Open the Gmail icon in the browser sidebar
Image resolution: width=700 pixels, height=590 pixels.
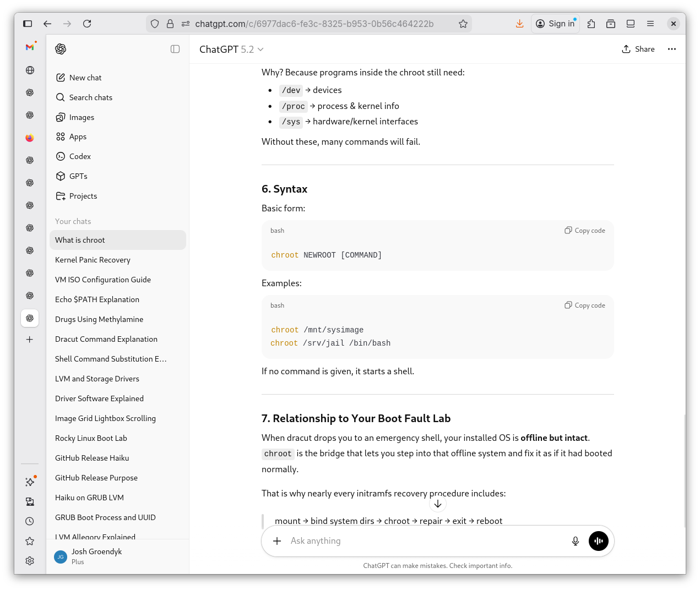(x=30, y=47)
